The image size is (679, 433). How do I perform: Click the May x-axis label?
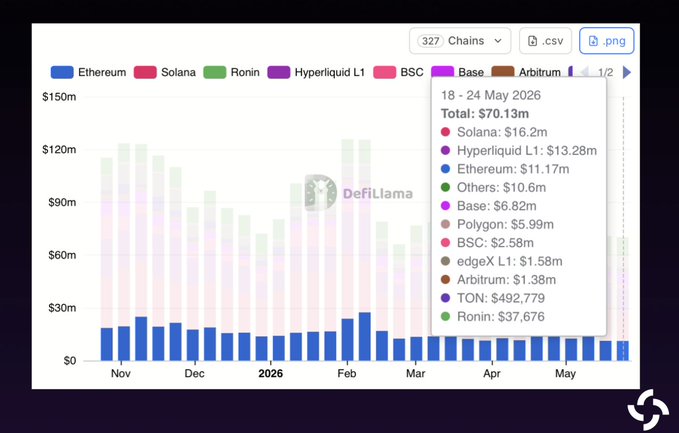[565, 373]
